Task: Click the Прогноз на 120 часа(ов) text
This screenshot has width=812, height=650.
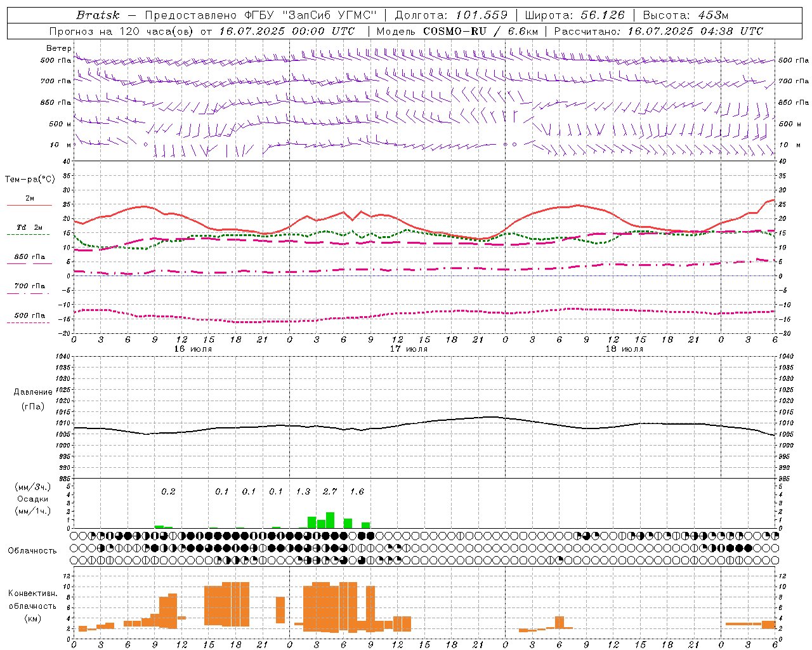Action: click(122, 31)
